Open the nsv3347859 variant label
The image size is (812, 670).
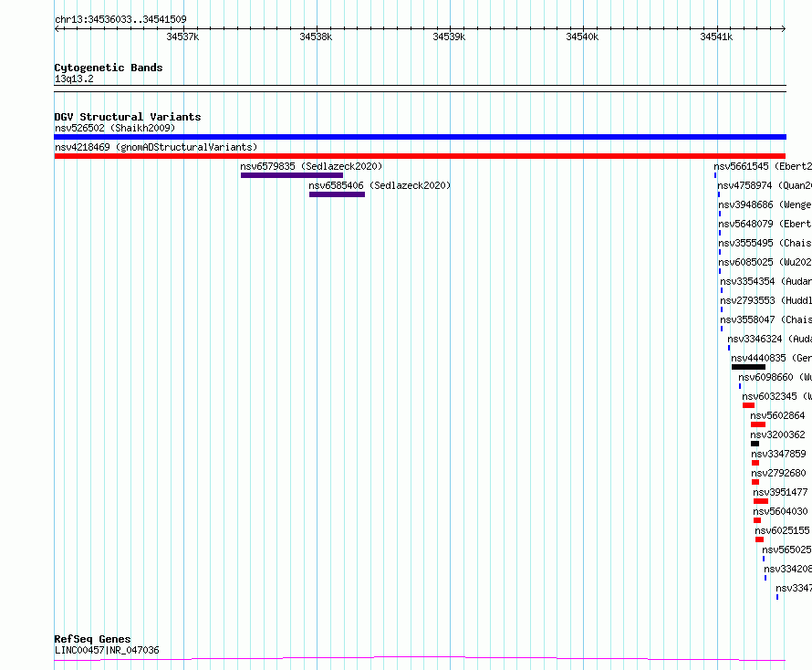[x=779, y=454]
